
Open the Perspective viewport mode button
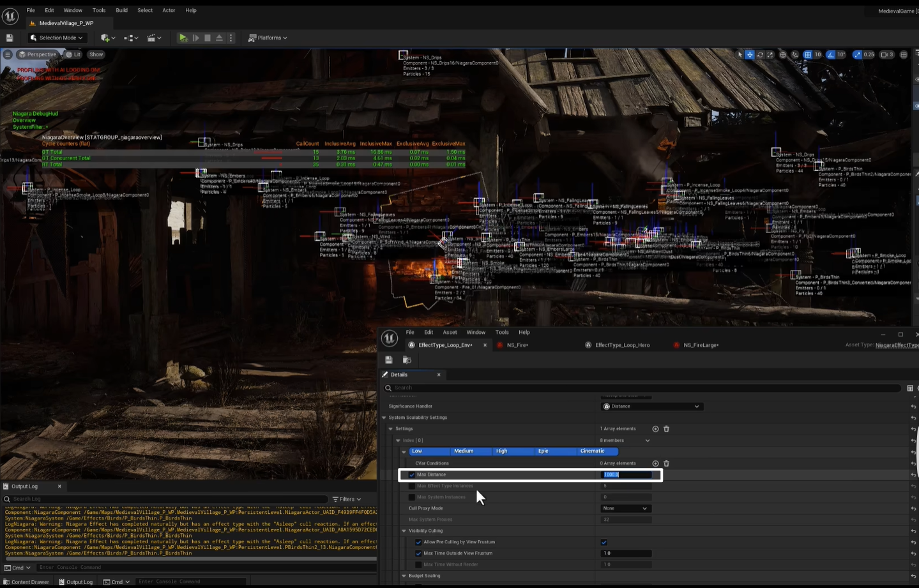[x=38, y=55]
